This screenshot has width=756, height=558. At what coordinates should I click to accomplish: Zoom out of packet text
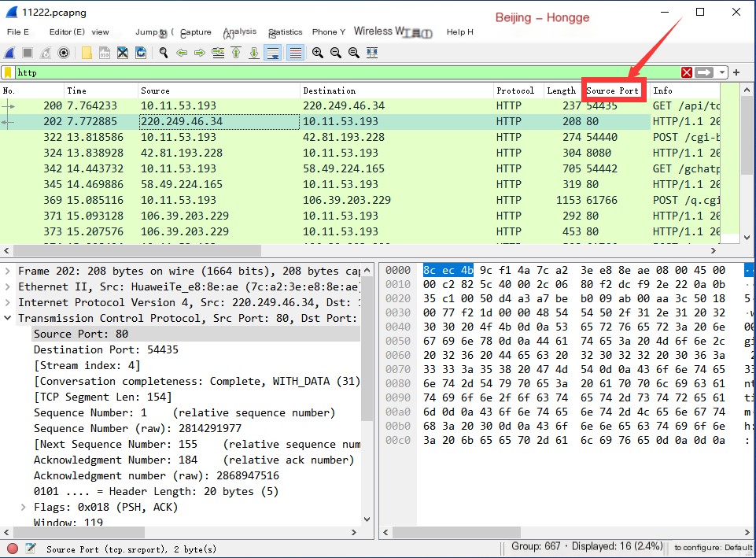click(336, 53)
